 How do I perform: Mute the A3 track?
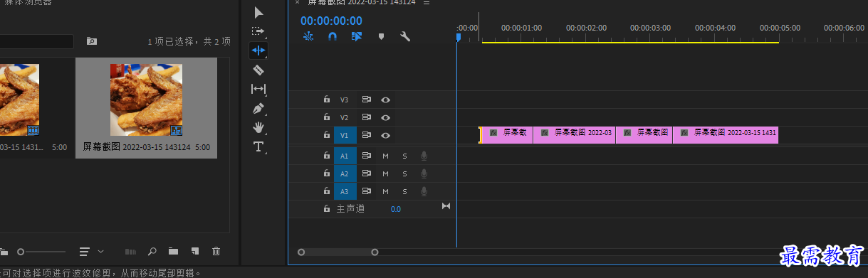pos(385,191)
